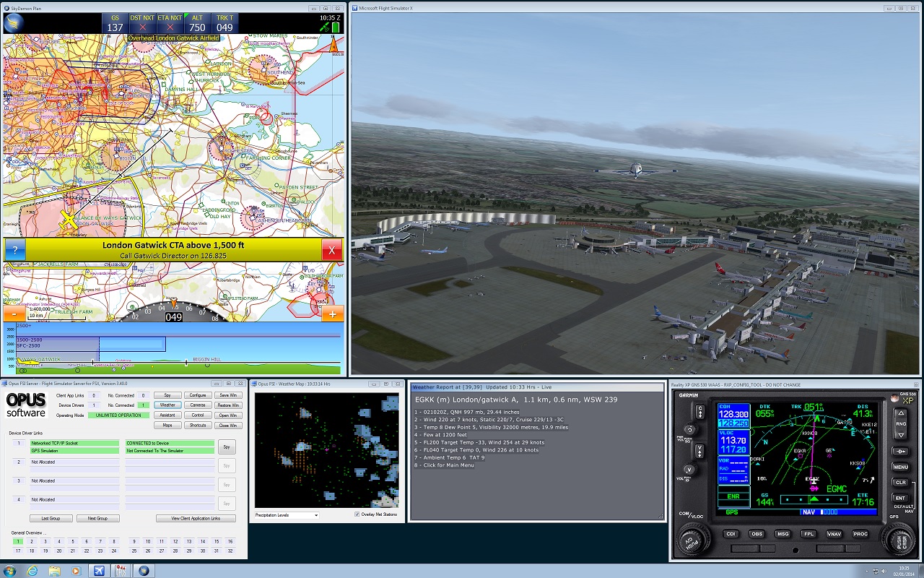This screenshot has width=924, height=578.
Task: Select General Overview slot 17
Action: coord(17,551)
